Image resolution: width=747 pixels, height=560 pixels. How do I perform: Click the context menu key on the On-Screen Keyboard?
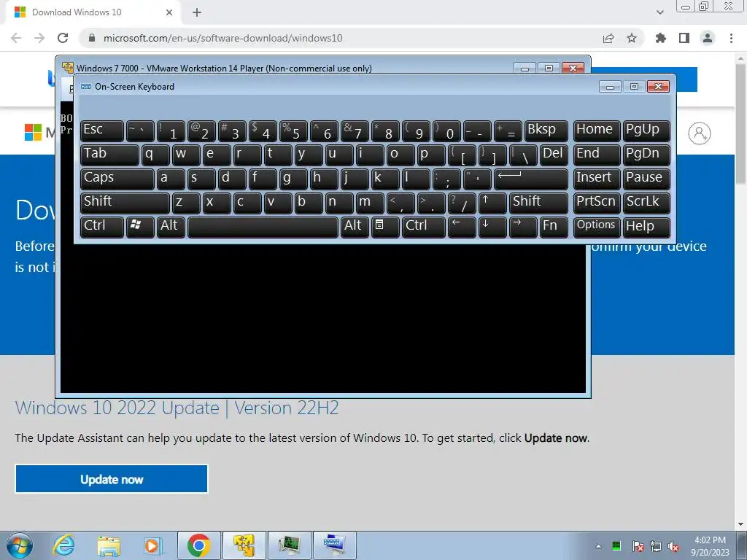[x=385, y=226]
